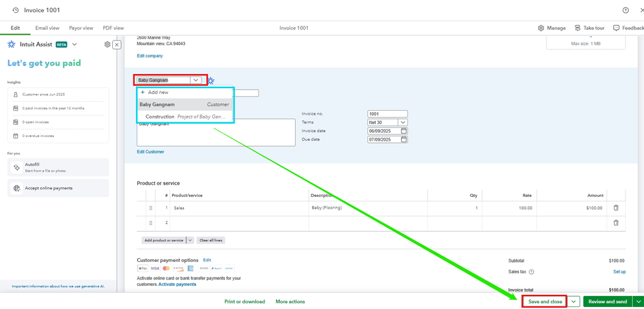Click the 0 overdue invoices insight icon

click(x=15, y=136)
